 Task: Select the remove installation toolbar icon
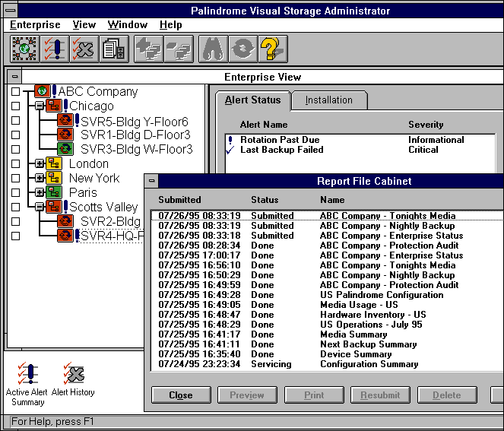179,49
